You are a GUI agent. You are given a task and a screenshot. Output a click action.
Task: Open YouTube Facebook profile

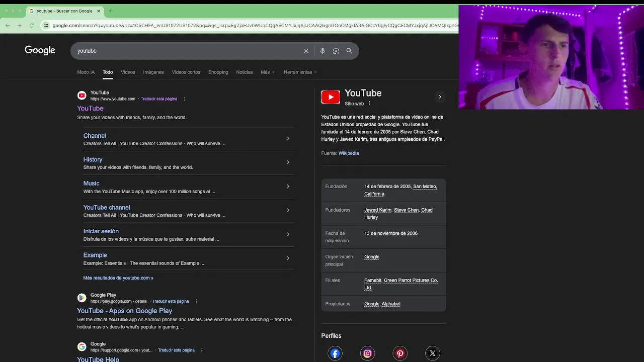click(335, 353)
